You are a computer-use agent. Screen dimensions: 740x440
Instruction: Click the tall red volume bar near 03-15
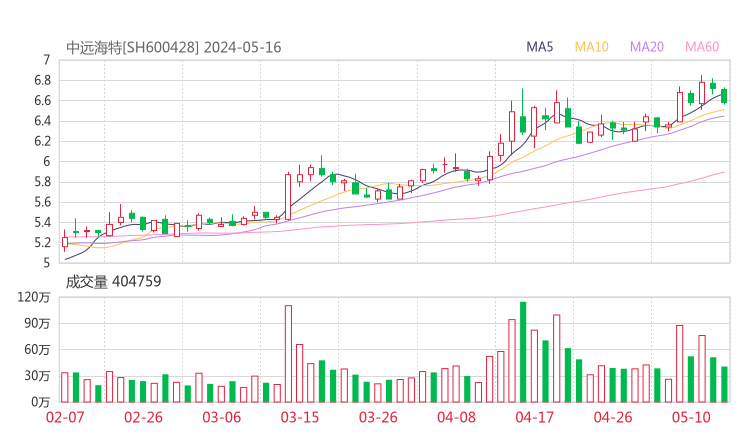[x=288, y=354]
